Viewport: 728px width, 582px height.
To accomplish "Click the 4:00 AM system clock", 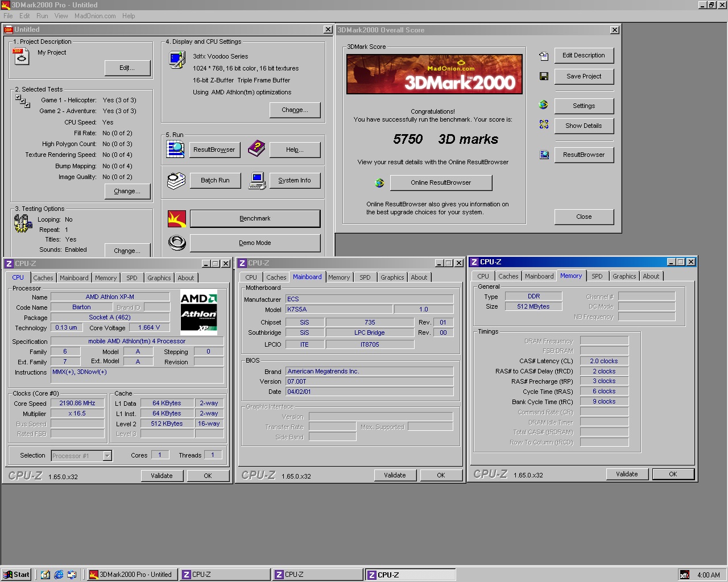I will (x=709, y=575).
